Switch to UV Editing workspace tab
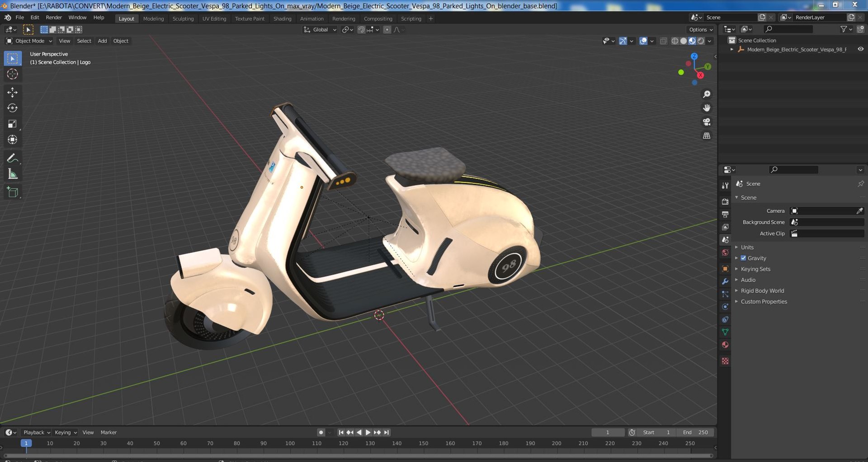Image resolution: width=868 pixels, height=462 pixels. click(x=214, y=19)
